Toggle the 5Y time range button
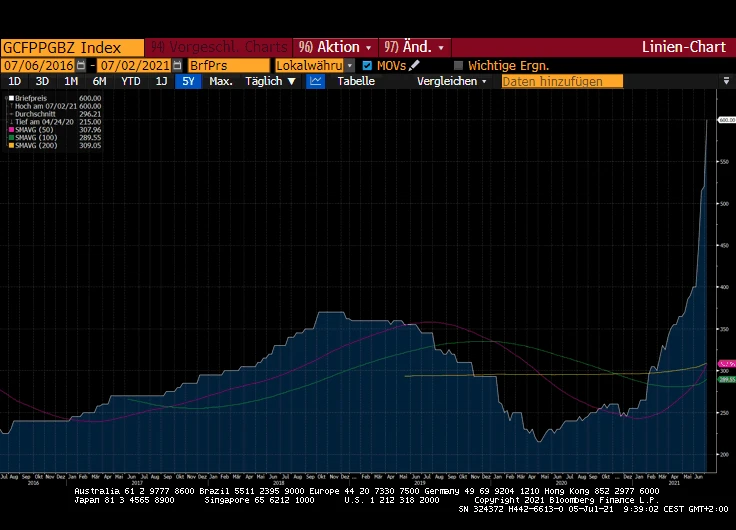The width and height of the screenshot is (736, 530). [187, 81]
